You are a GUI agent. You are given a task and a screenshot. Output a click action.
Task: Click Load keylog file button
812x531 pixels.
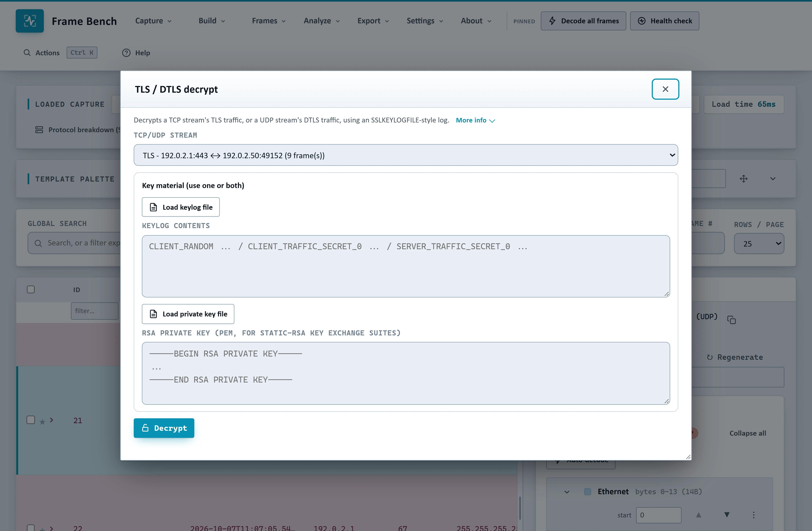coord(180,207)
